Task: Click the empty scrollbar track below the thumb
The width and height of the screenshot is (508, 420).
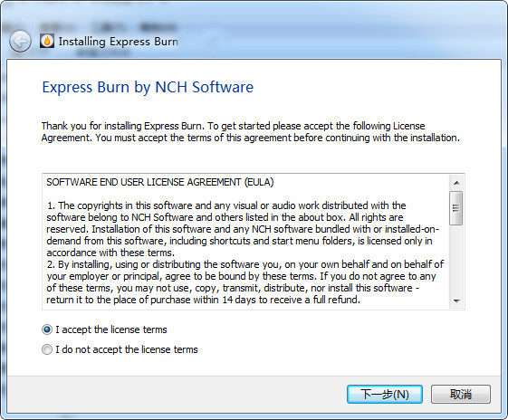Action: click(x=456, y=259)
